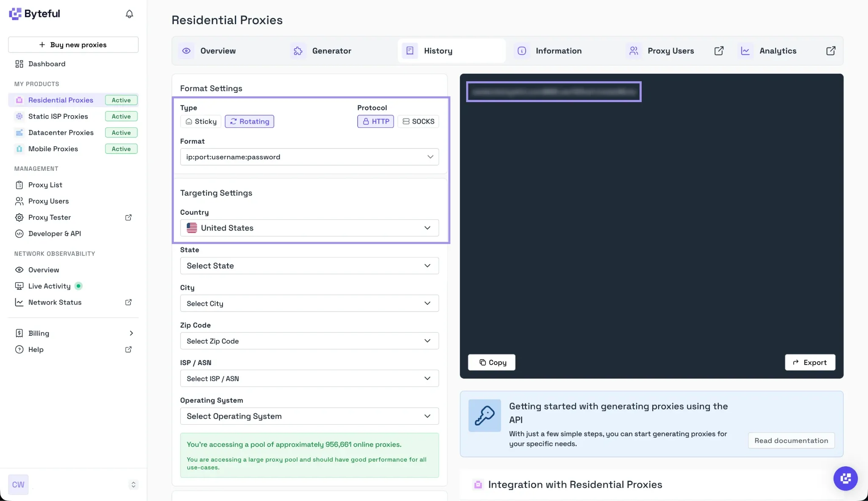The height and width of the screenshot is (501, 868).
Task: Open Dashboard from the sidebar icon
Action: pos(19,64)
